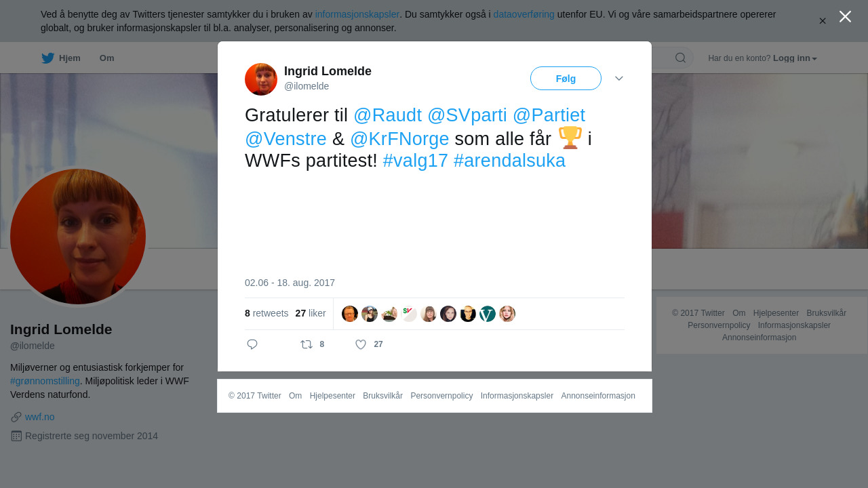Follow Ingrid Lomelde with Følg button

point(566,79)
